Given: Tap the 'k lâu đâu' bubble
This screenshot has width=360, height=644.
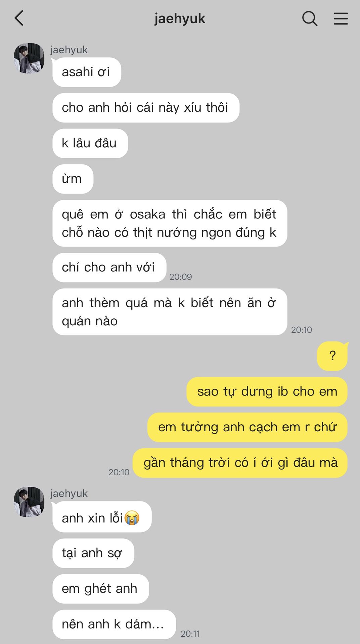Looking at the screenshot, I should [x=90, y=143].
